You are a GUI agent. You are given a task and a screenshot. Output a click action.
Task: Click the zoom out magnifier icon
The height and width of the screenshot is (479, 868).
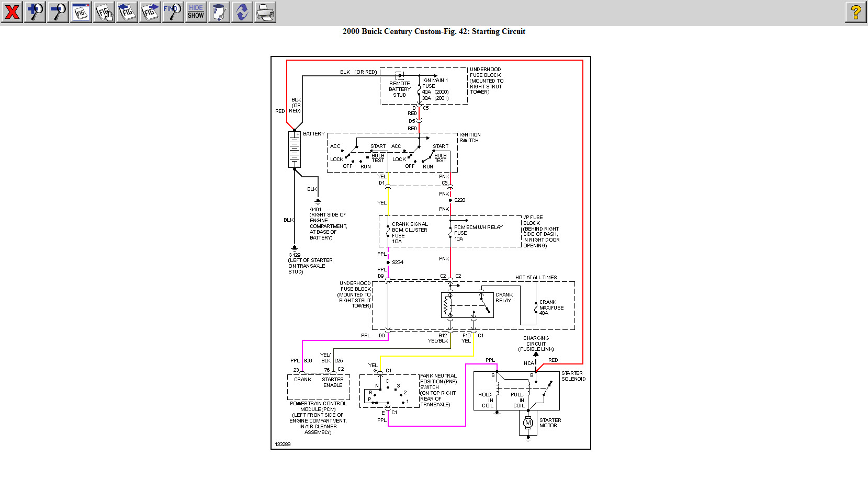[58, 12]
